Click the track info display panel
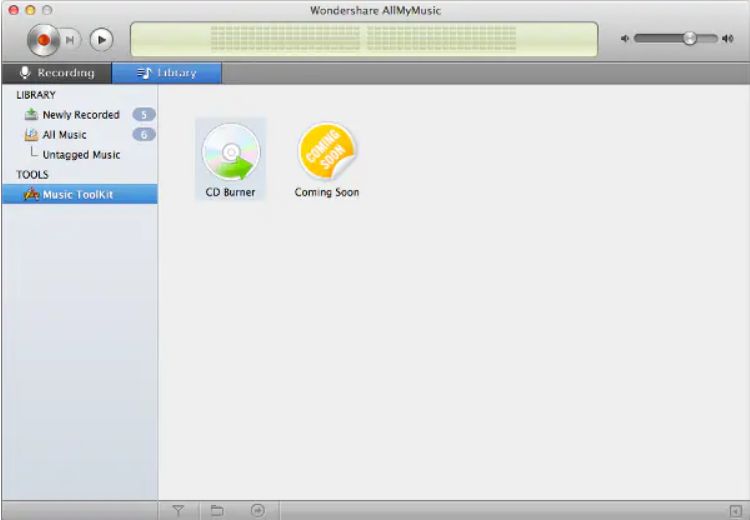 (x=364, y=39)
